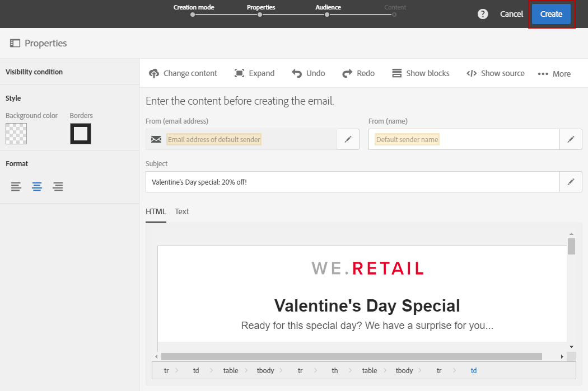
Task: Expand the Visibility condition section
Action: click(x=34, y=72)
